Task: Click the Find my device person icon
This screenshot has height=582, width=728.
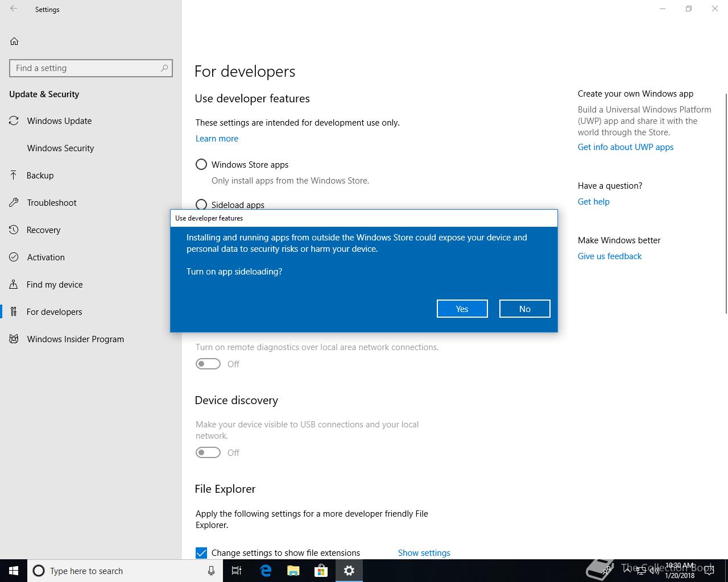Action: 14,285
